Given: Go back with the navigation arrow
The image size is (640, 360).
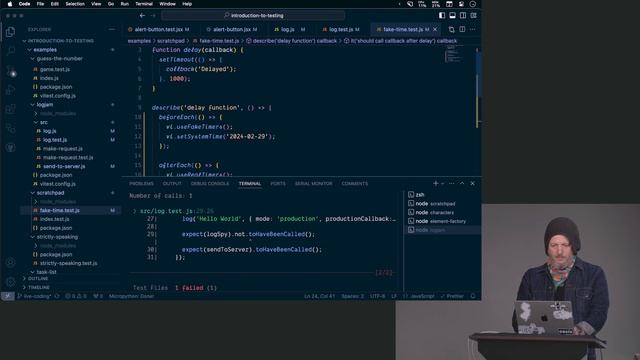Looking at the screenshot, I should 142,16.
